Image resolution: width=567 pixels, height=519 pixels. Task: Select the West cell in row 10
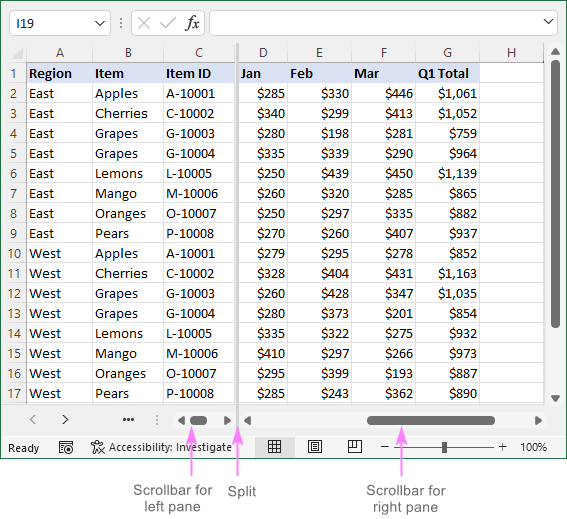(x=60, y=253)
